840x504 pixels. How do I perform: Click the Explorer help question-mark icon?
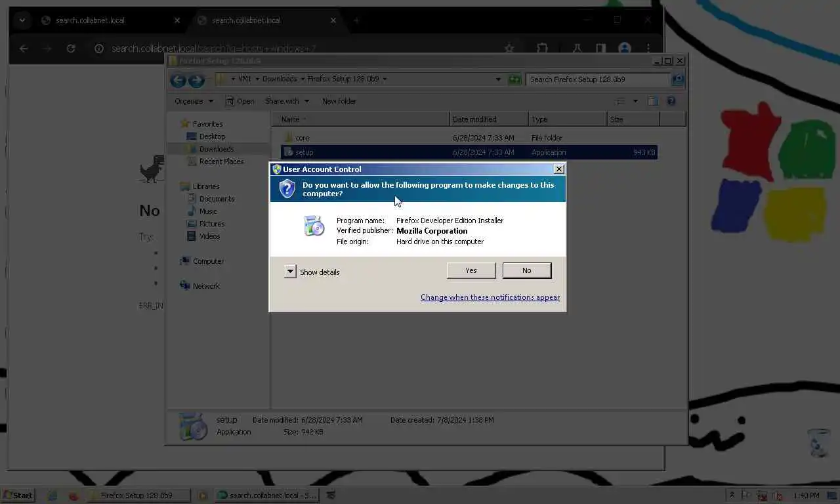pos(671,101)
